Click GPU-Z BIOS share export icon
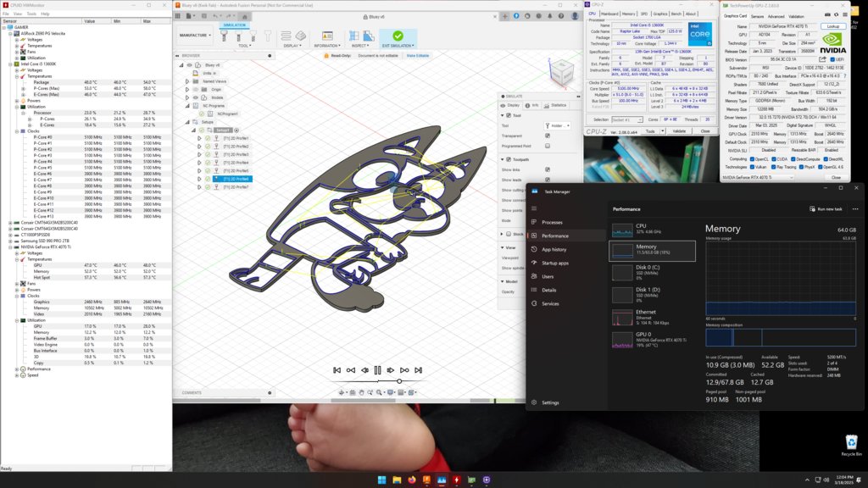This screenshot has height=488, width=868. click(x=822, y=59)
